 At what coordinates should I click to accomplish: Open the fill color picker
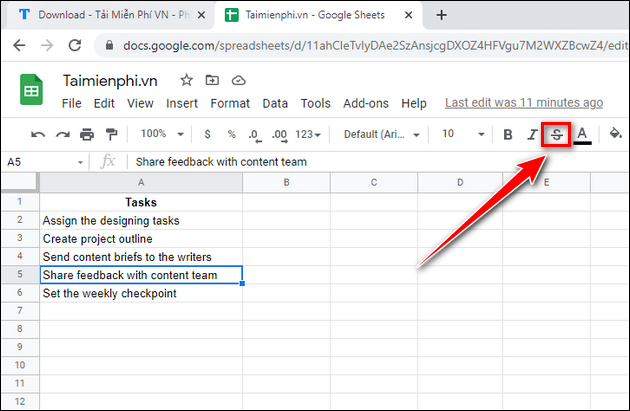pyautogui.click(x=615, y=133)
